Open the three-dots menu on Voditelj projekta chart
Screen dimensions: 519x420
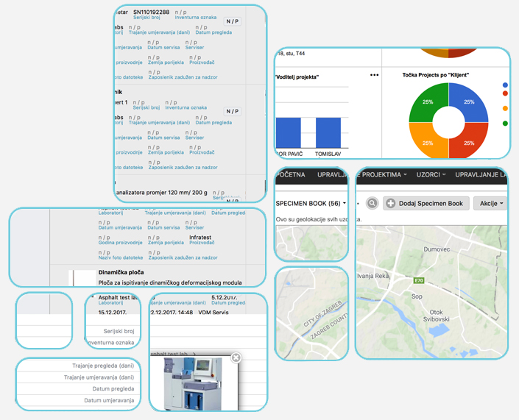tap(374, 75)
